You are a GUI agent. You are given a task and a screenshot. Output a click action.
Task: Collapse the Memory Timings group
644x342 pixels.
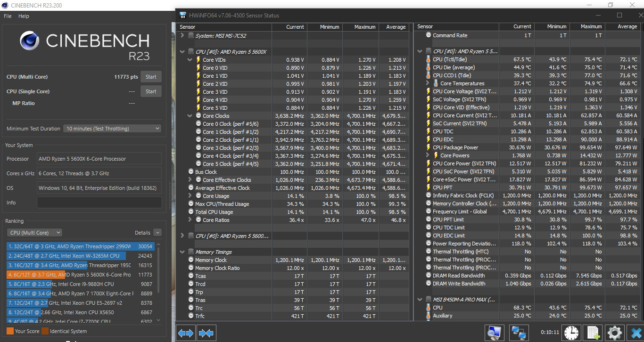182,252
